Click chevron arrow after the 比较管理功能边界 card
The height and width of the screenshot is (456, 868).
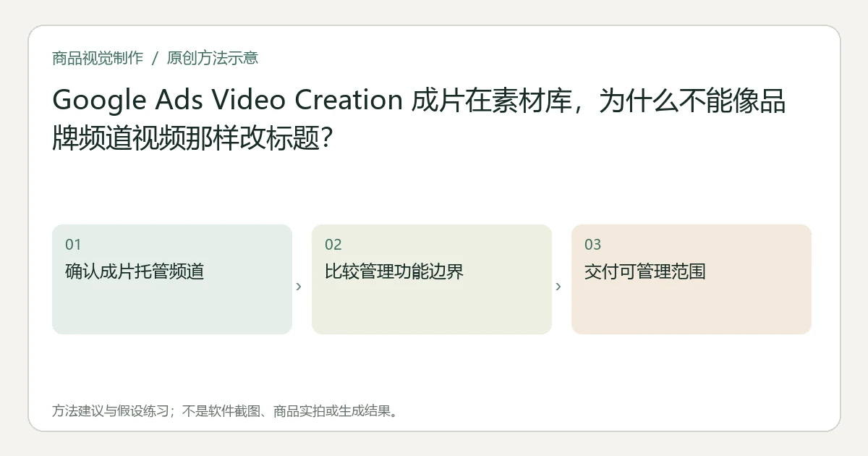click(x=558, y=287)
